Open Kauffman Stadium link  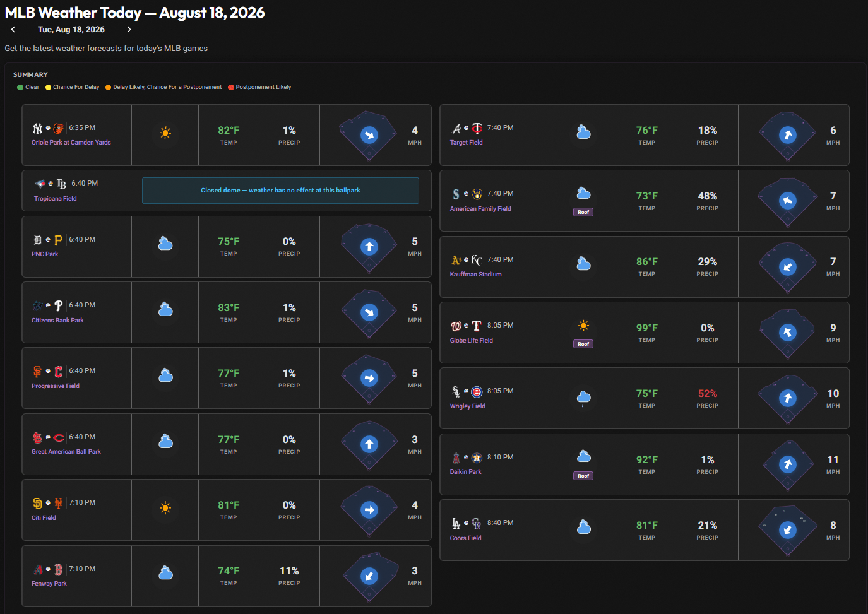(x=476, y=275)
